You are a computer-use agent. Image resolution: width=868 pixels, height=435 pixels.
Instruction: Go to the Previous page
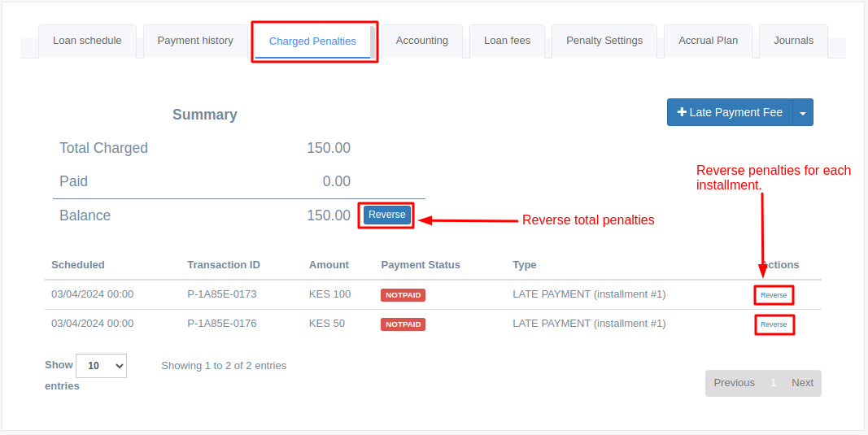point(734,383)
